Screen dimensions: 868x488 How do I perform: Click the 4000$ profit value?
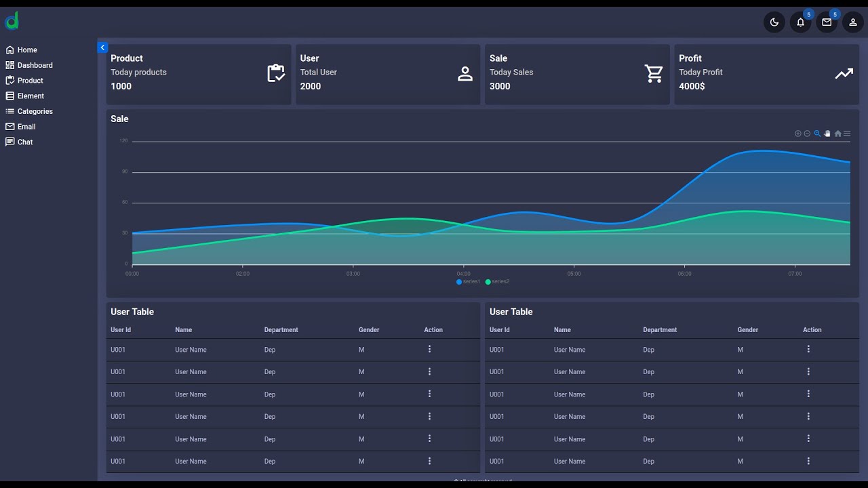pyautogui.click(x=692, y=86)
